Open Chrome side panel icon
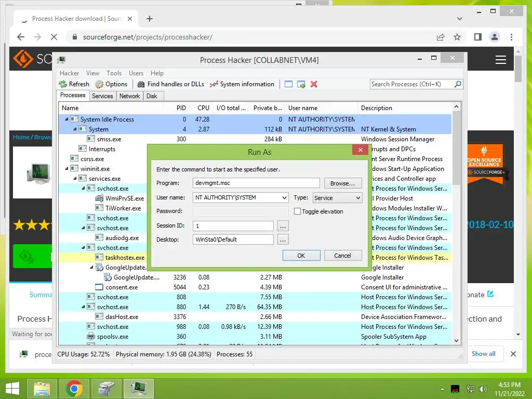This screenshot has width=532, height=399. click(478, 37)
